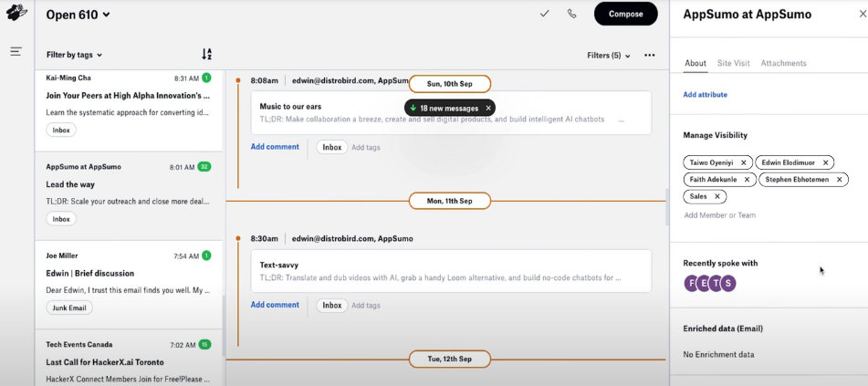Click the Sun, 10th Sep date marker

tap(449, 84)
